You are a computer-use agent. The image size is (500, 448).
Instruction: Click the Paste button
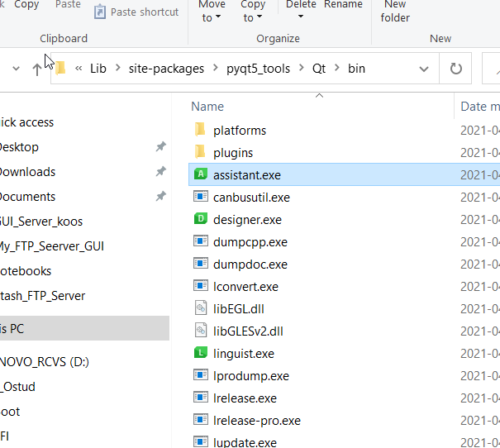click(68, 4)
